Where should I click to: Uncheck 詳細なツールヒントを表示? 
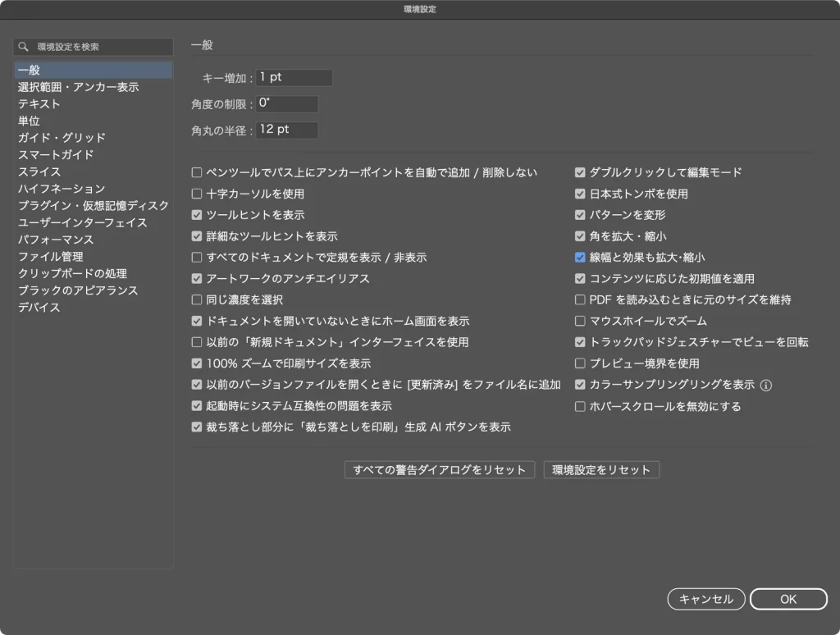[x=197, y=236]
